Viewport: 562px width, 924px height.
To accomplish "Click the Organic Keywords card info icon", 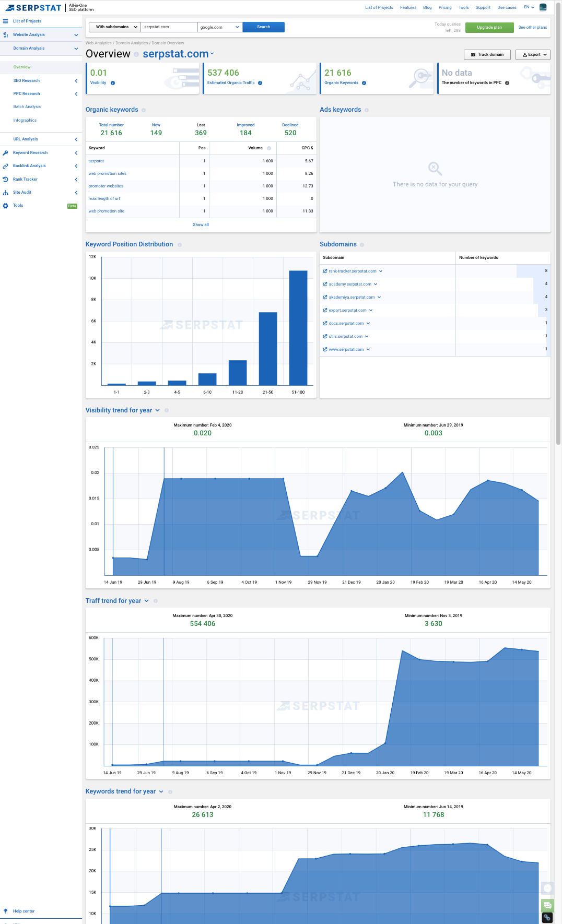I will [x=364, y=83].
